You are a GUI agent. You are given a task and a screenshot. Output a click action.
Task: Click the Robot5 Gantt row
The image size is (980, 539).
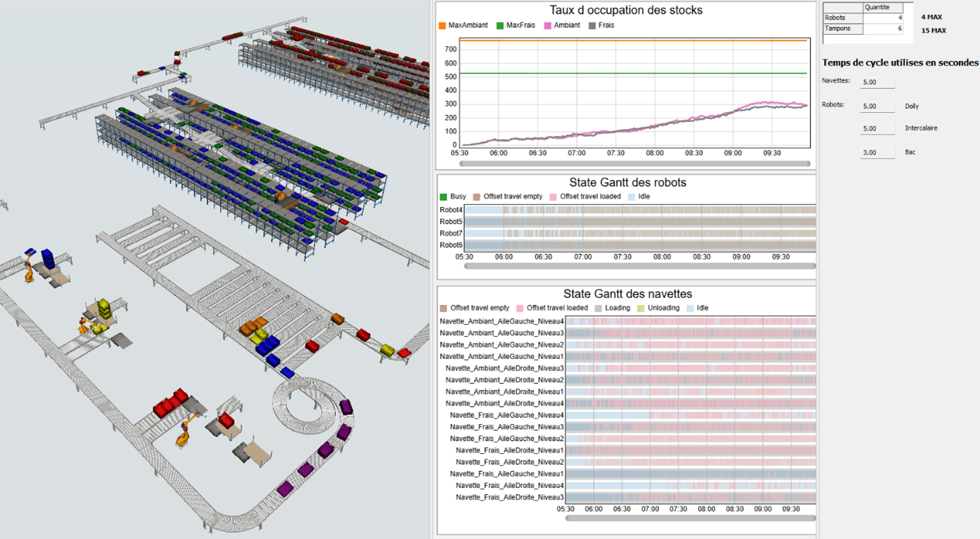click(639, 222)
